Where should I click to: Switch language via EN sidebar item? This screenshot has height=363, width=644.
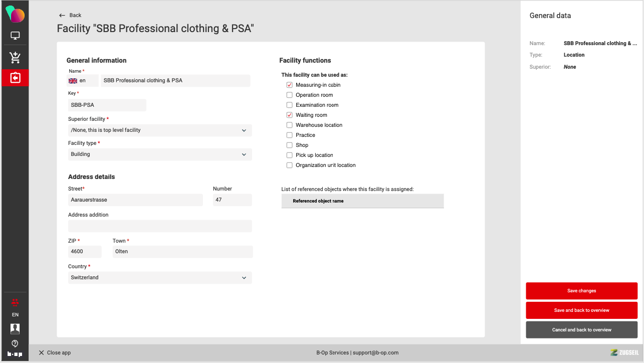(x=15, y=315)
